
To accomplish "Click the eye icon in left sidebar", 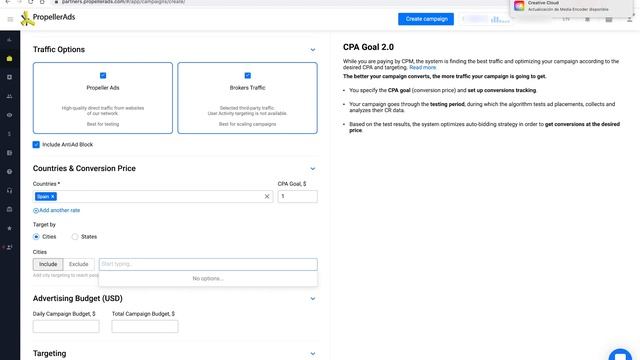I will [9, 115].
